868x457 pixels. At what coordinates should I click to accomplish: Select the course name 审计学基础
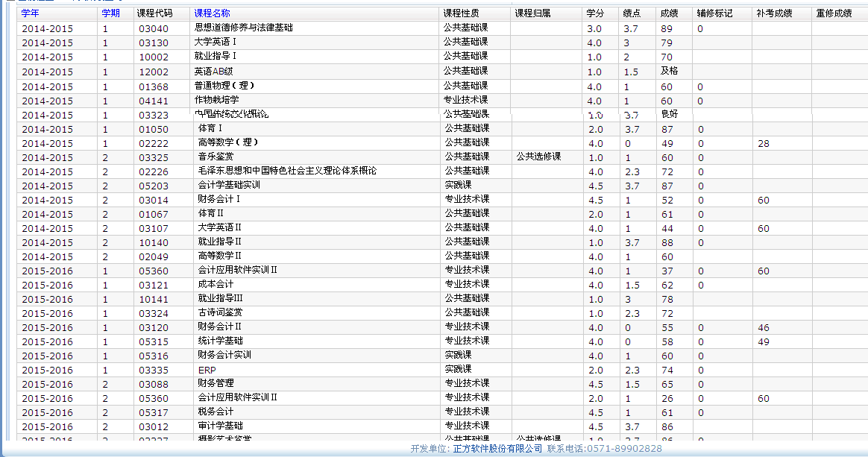(220, 426)
